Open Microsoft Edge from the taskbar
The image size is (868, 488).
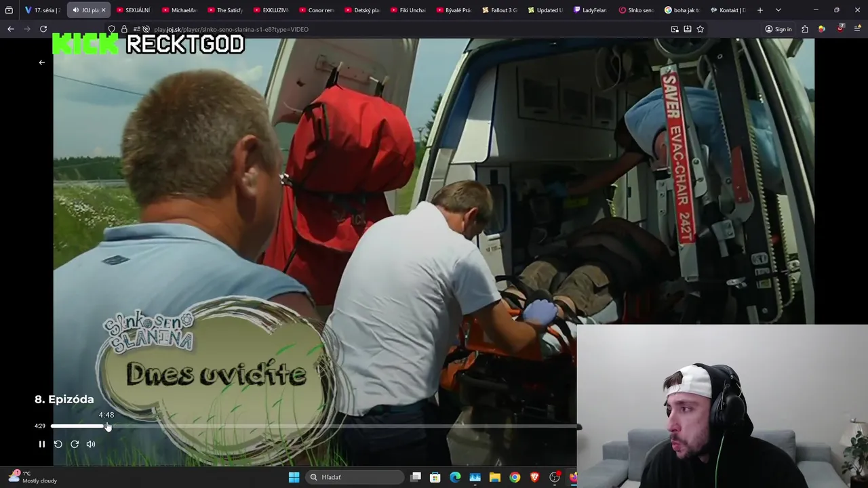coord(455,477)
